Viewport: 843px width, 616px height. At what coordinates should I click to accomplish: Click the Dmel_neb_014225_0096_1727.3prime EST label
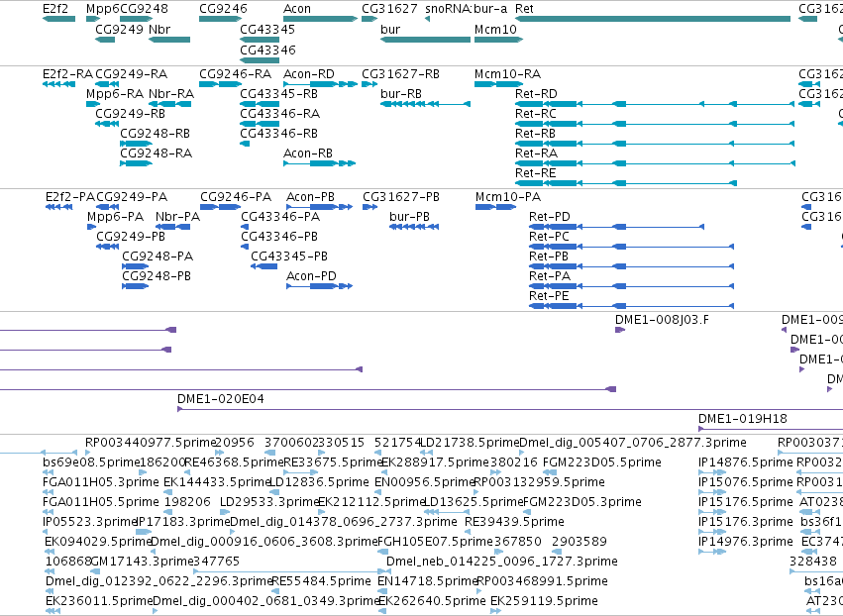pos(501,562)
